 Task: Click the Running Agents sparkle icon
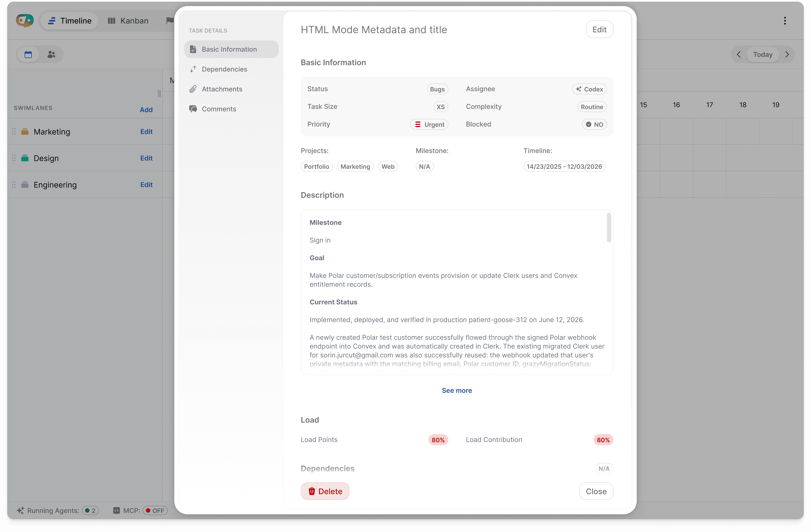(x=20, y=510)
